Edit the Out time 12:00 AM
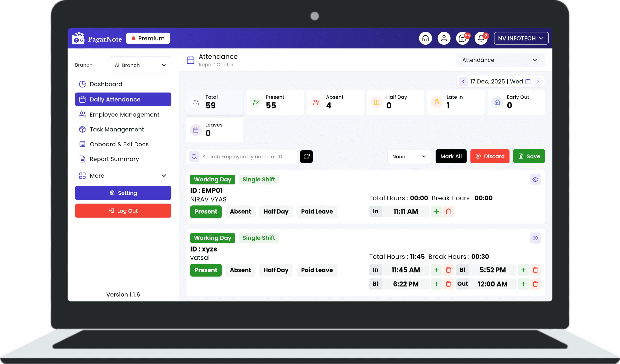Viewport: 620px width, 364px height. coord(492,284)
